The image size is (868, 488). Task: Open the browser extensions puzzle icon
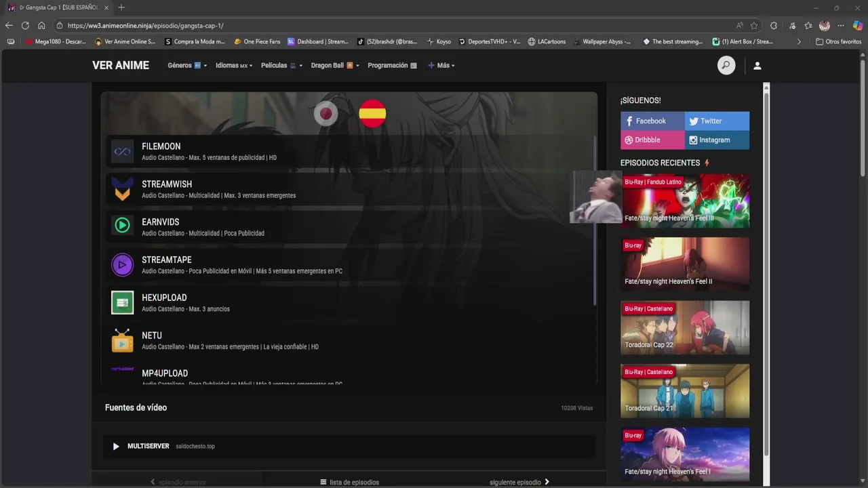774,25
